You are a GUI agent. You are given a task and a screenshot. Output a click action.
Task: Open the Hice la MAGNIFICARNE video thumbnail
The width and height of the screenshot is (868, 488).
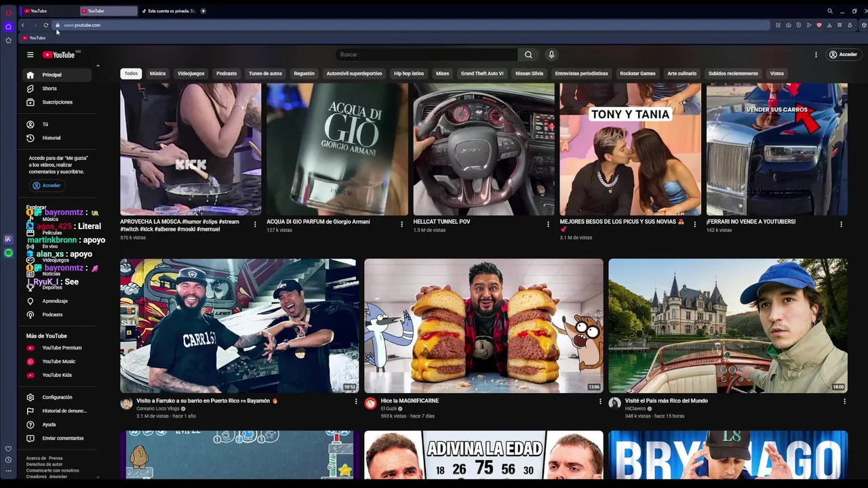[484, 325]
